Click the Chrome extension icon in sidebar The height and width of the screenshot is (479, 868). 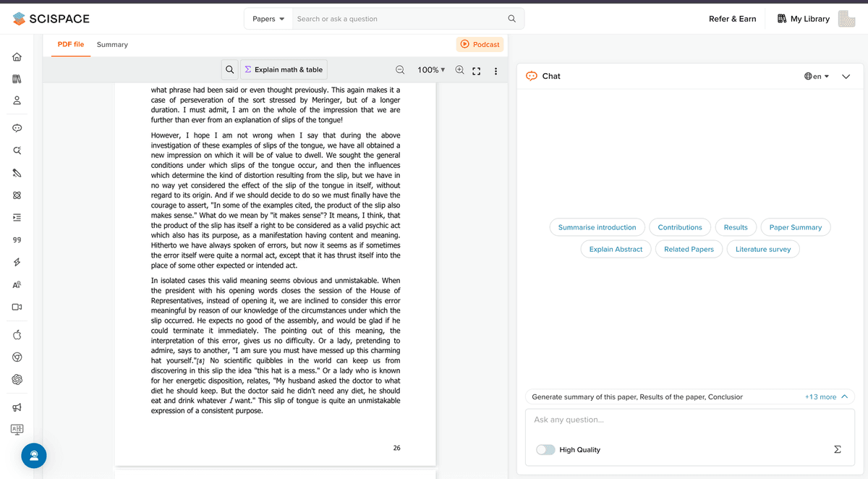[17, 357]
